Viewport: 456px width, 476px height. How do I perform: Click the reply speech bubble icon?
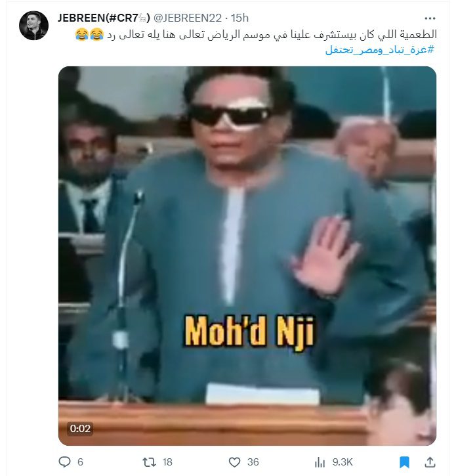coord(64,462)
